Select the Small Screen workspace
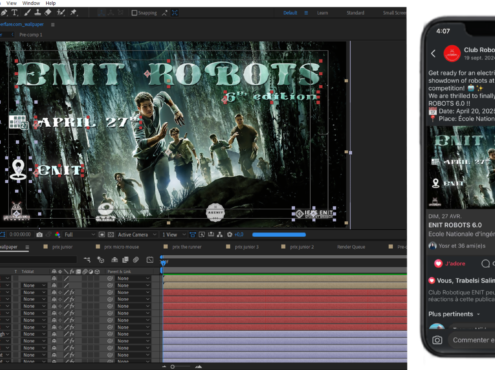This screenshot has height=370, width=495. click(x=394, y=13)
